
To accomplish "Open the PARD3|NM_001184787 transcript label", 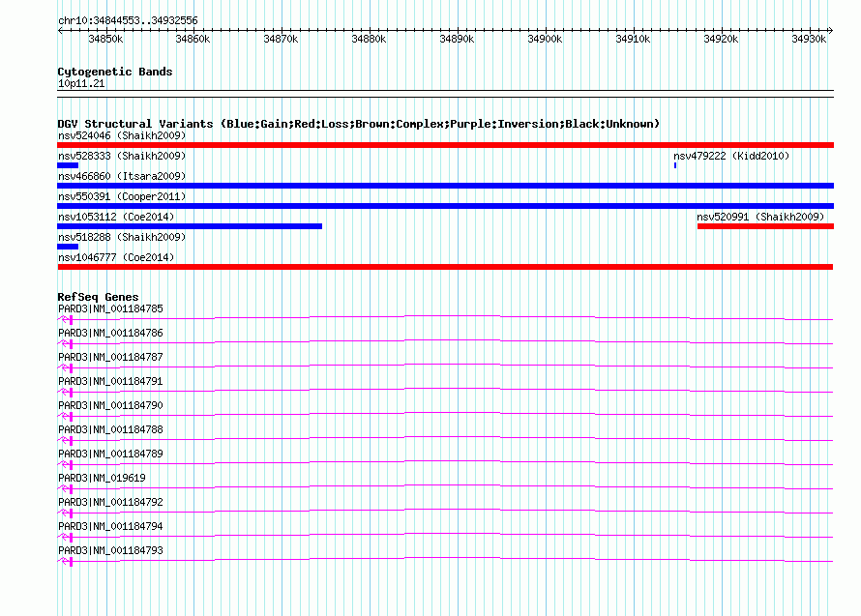I will tap(110, 358).
